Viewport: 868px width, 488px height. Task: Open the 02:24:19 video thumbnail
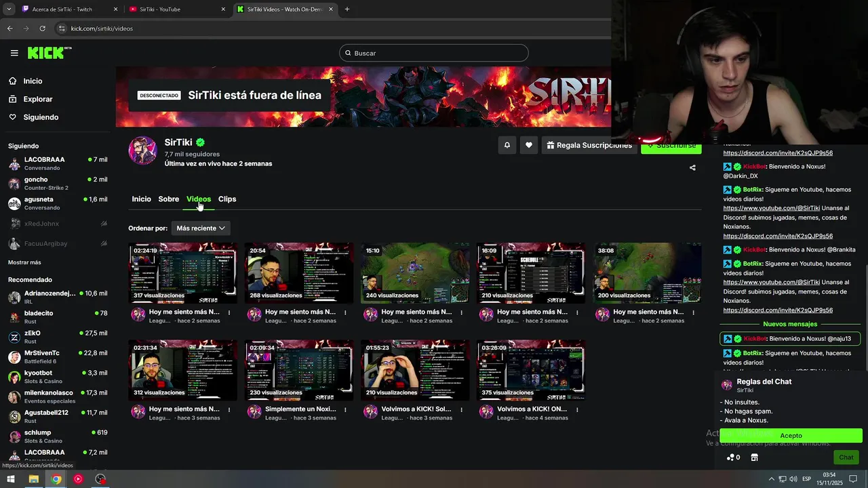click(183, 273)
